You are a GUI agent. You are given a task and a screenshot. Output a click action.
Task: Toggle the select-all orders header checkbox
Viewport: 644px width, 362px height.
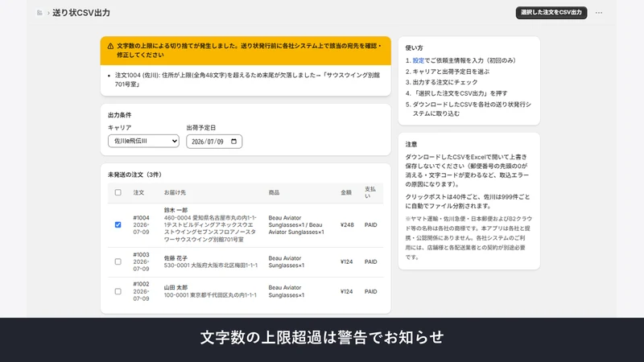click(118, 192)
